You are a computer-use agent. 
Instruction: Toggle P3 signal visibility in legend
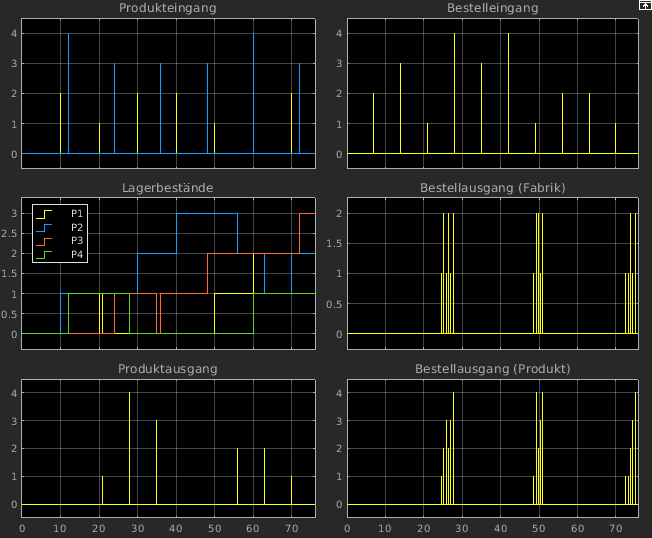77,241
